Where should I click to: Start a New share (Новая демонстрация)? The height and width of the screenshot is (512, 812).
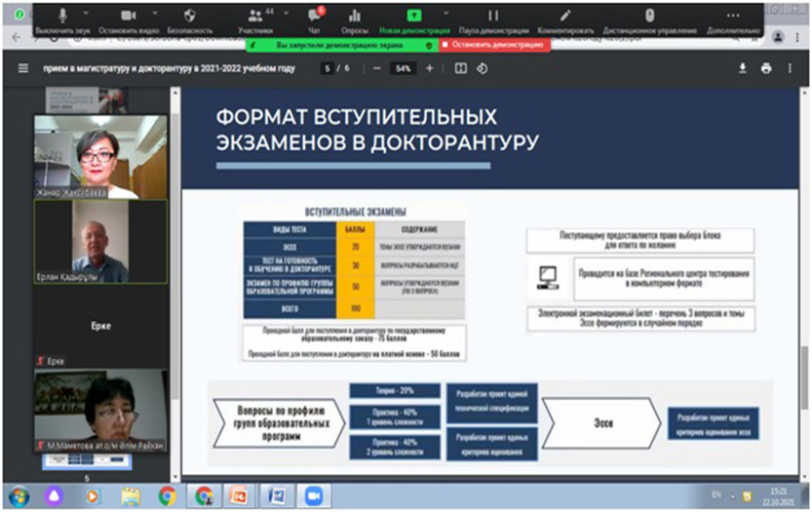pyautogui.click(x=413, y=16)
